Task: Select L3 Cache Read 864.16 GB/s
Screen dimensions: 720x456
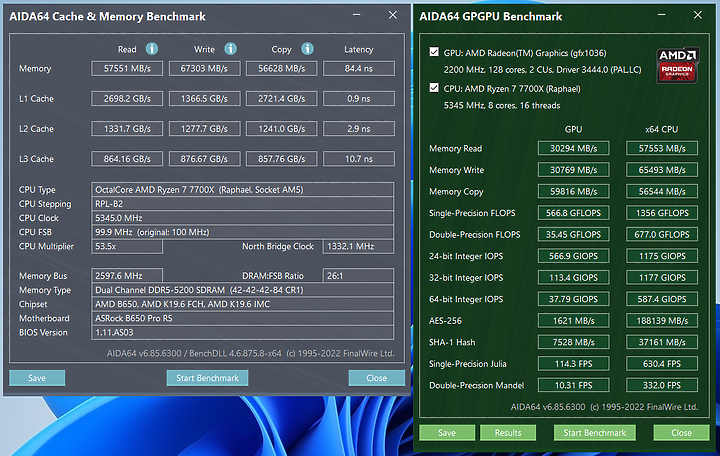Action: (x=127, y=159)
